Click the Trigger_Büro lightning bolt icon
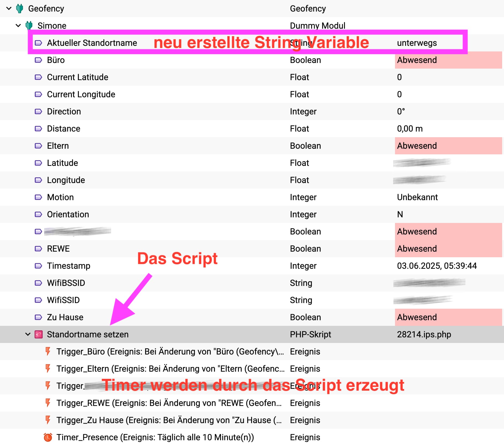This screenshot has width=504, height=444. pyautogui.click(x=48, y=351)
